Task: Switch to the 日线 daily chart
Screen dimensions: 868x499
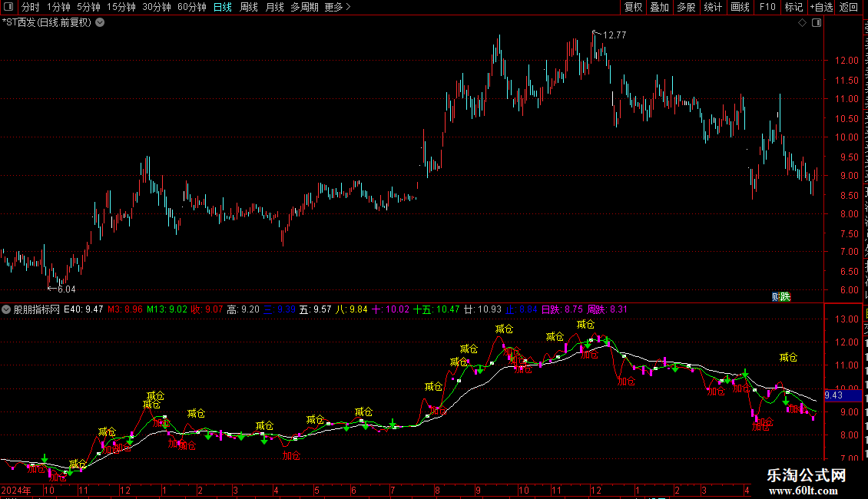Action: [x=223, y=7]
